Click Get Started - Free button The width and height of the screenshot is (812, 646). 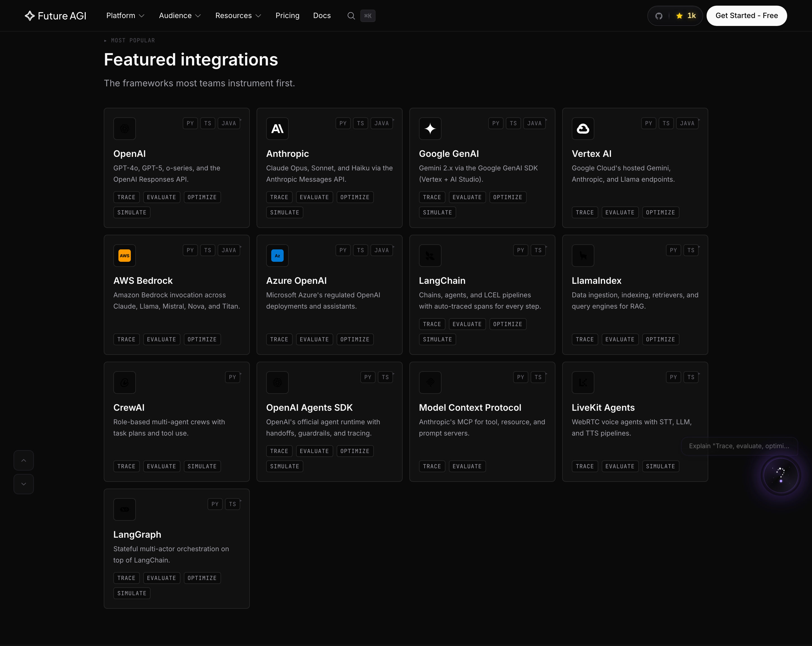click(x=747, y=16)
